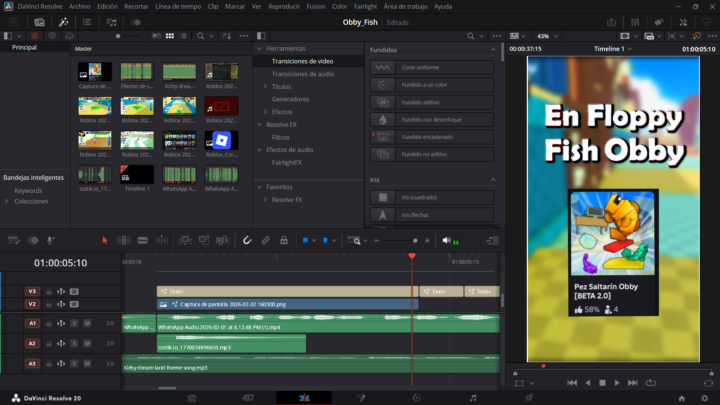Solo the A2 audio track
The width and height of the screenshot is (720, 405).
click(x=74, y=343)
